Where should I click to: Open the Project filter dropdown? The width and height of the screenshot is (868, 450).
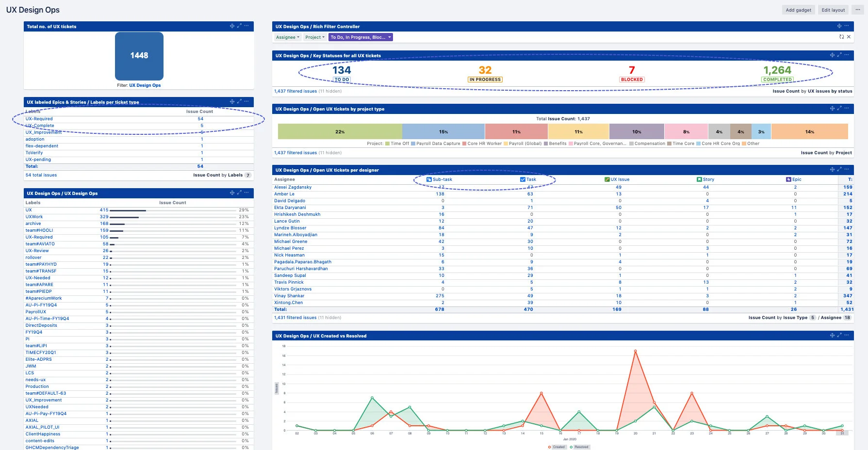click(x=314, y=37)
